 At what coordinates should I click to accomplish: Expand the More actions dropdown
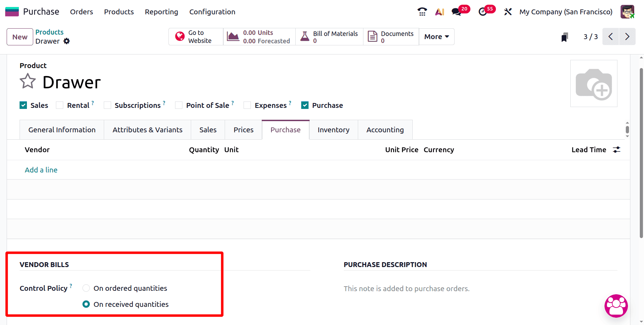436,36
